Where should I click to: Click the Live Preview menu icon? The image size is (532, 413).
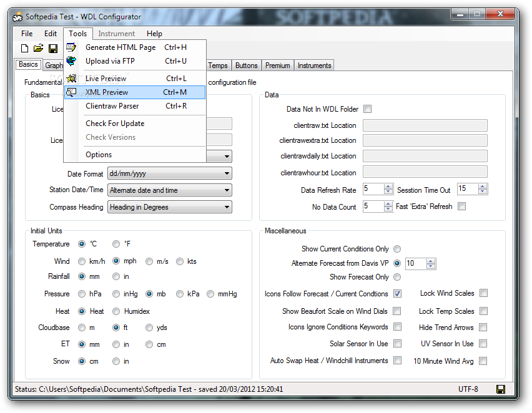tap(71, 79)
